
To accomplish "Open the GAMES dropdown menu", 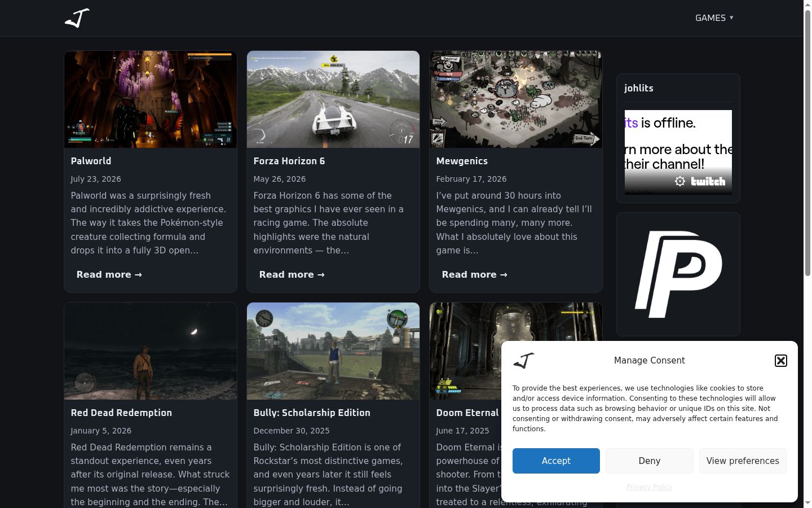I will click(x=714, y=18).
